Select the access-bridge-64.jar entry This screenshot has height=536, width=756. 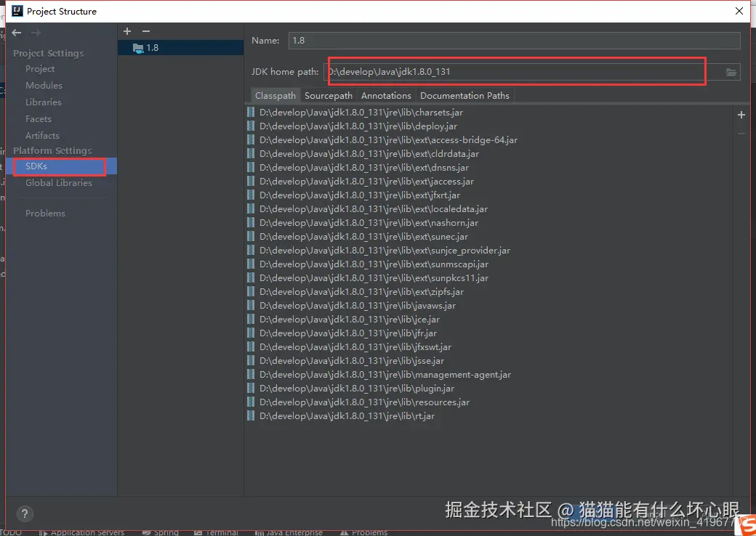click(x=389, y=140)
